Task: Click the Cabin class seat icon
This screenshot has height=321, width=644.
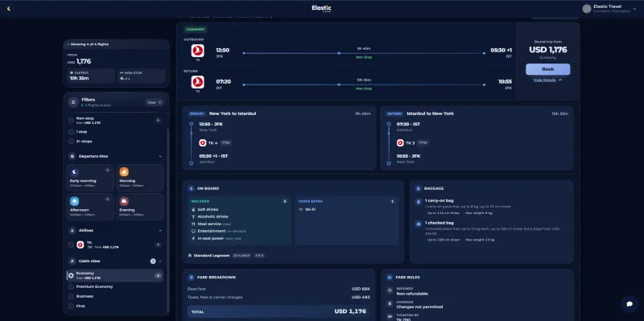Action: [72, 261]
